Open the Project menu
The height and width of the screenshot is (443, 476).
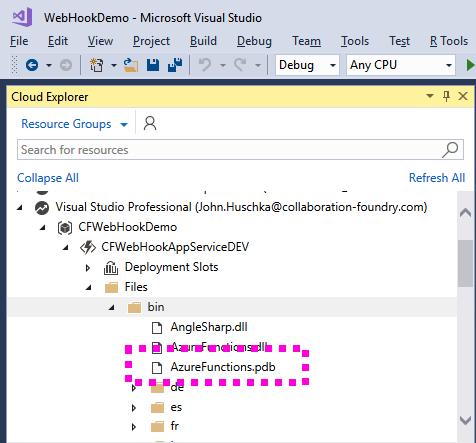[151, 41]
